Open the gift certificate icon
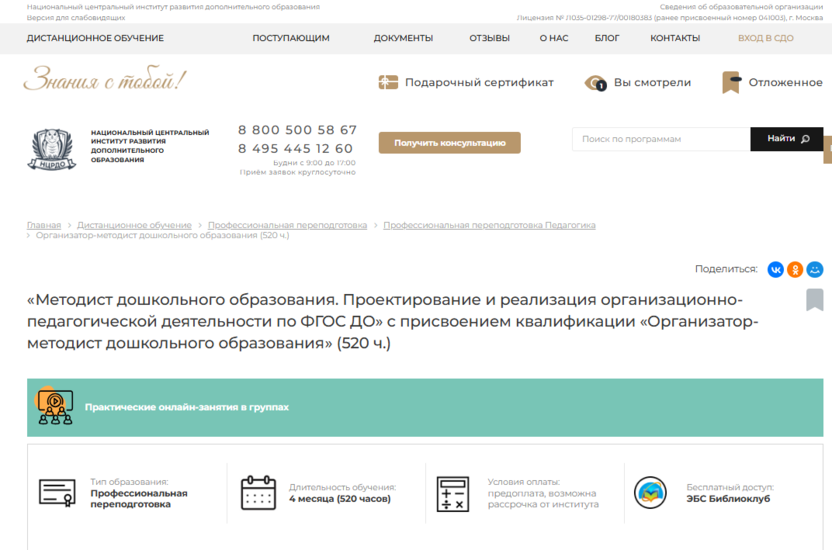This screenshot has height=550, width=832. tap(388, 82)
